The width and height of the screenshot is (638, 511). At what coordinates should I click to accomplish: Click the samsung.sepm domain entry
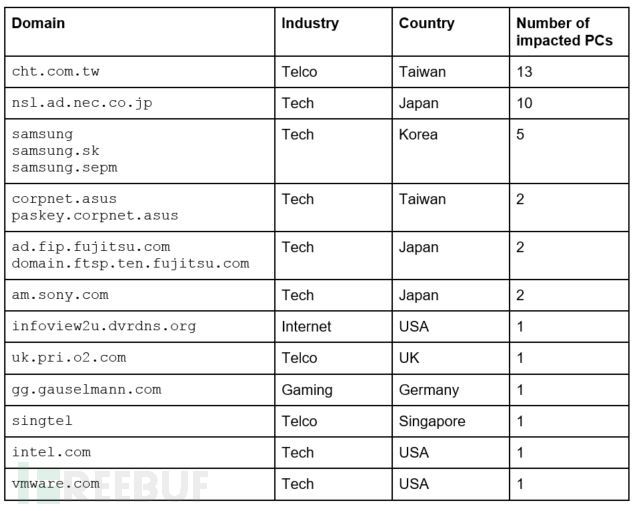[x=64, y=168]
